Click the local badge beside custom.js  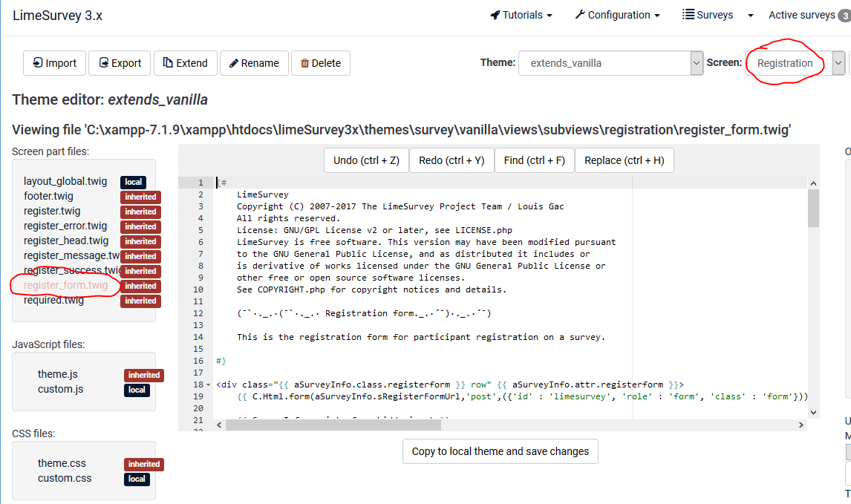coord(137,390)
